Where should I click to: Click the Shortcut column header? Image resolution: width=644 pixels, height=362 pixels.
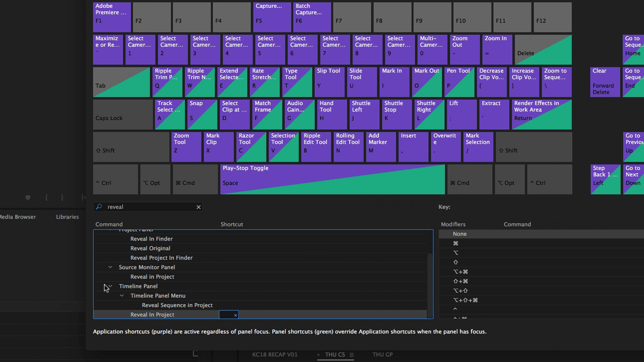tap(232, 224)
